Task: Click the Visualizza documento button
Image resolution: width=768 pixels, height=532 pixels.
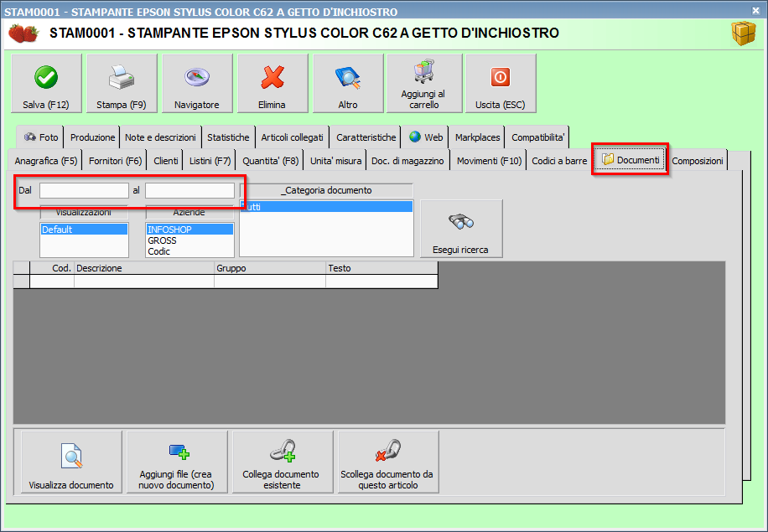Action: 71,462
